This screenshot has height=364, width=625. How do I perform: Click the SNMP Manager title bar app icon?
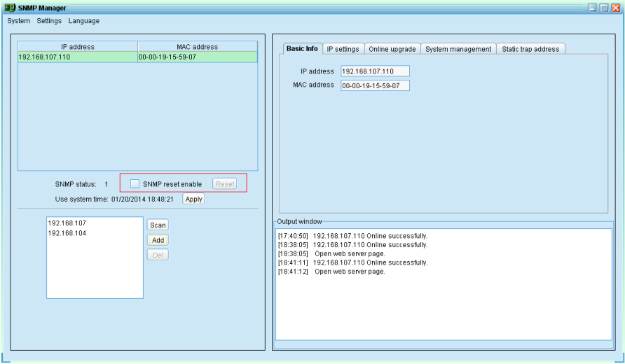pos(10,8)
